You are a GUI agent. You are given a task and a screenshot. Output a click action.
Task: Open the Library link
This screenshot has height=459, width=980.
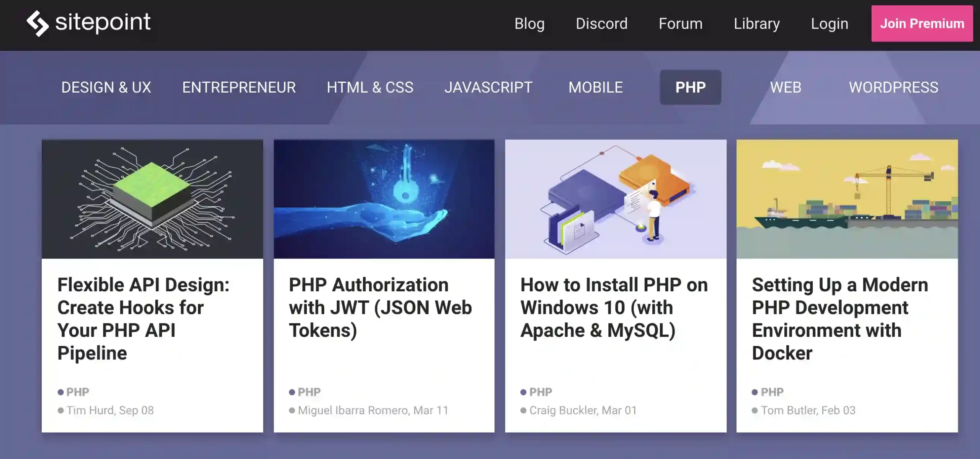tap(757, 24)
